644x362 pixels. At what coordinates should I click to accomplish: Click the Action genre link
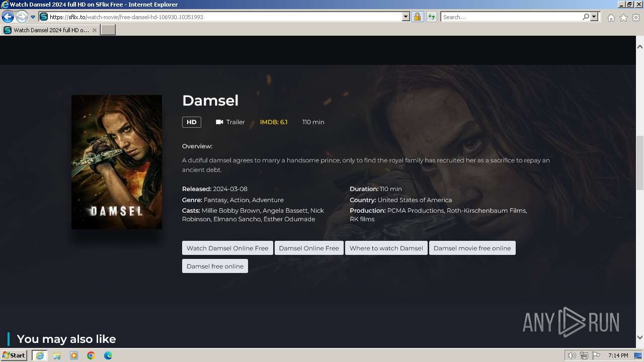pos(239,200)
